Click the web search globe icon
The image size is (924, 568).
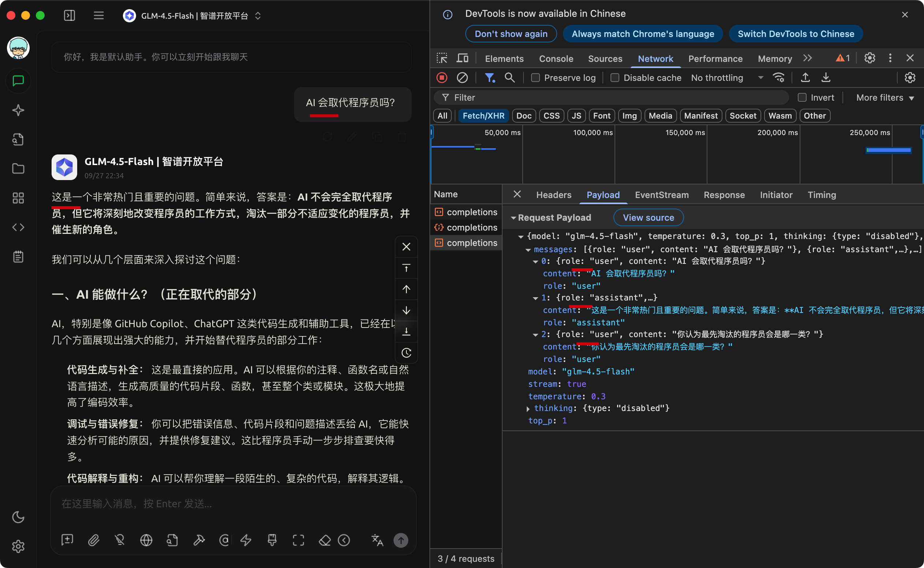146,540
